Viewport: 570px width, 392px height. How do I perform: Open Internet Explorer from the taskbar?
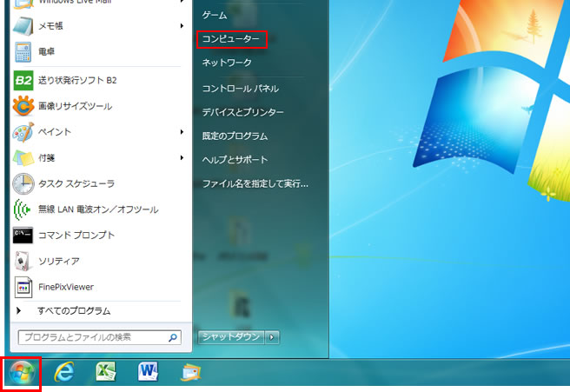point(64,372)
